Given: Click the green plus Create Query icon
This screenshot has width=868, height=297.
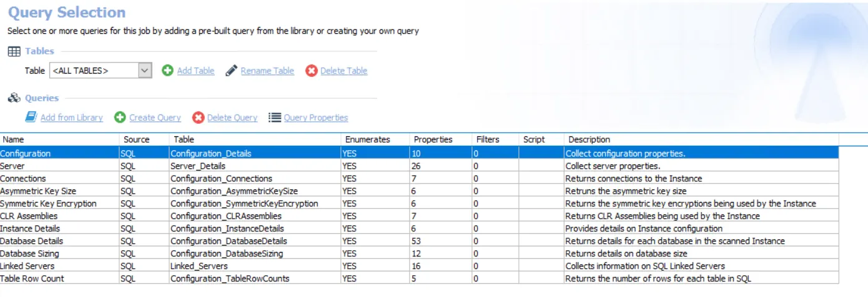Looking at the screenshot, I should click(120, 117).
